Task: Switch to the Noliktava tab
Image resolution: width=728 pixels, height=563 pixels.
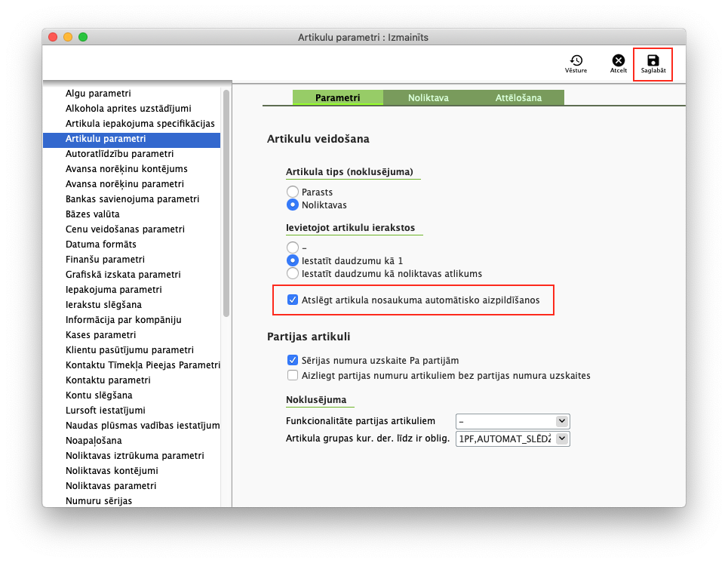Action: point(429,98)
